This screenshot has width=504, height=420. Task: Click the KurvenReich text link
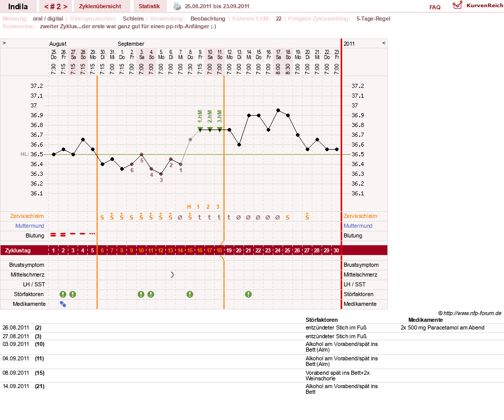coord(484,6)
